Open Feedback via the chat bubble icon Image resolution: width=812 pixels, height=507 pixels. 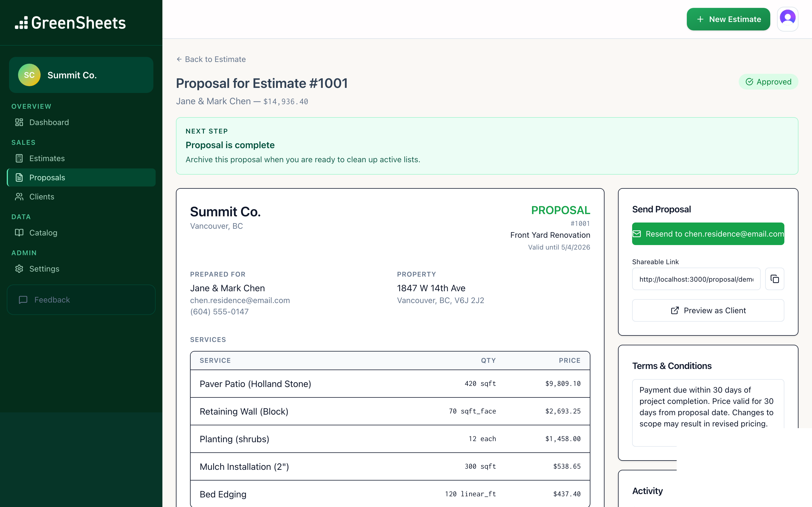click(x=23, y=300)
